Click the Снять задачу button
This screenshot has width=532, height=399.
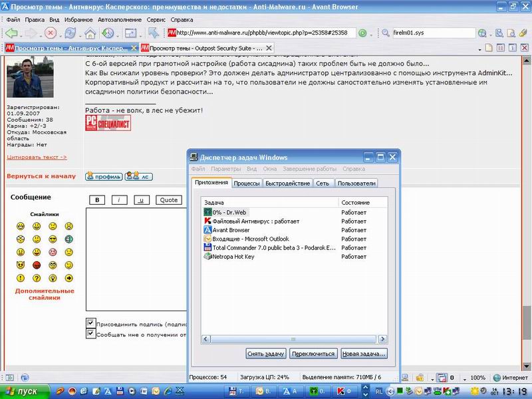tap(265, 354)
